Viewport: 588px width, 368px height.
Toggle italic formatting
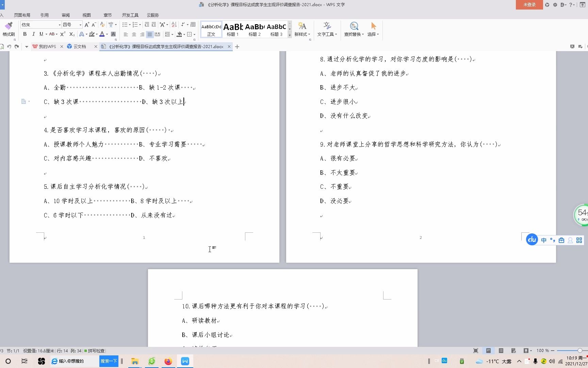click(33, 34)
